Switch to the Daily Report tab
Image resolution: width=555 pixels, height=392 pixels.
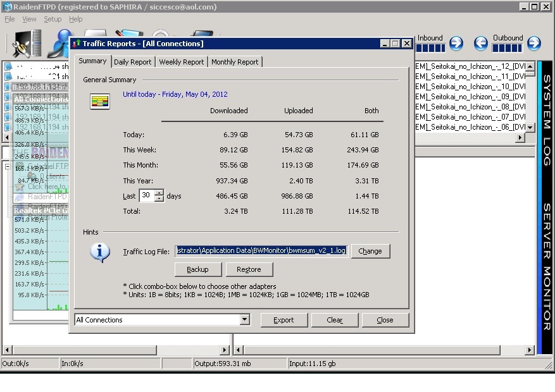(132, 62)
